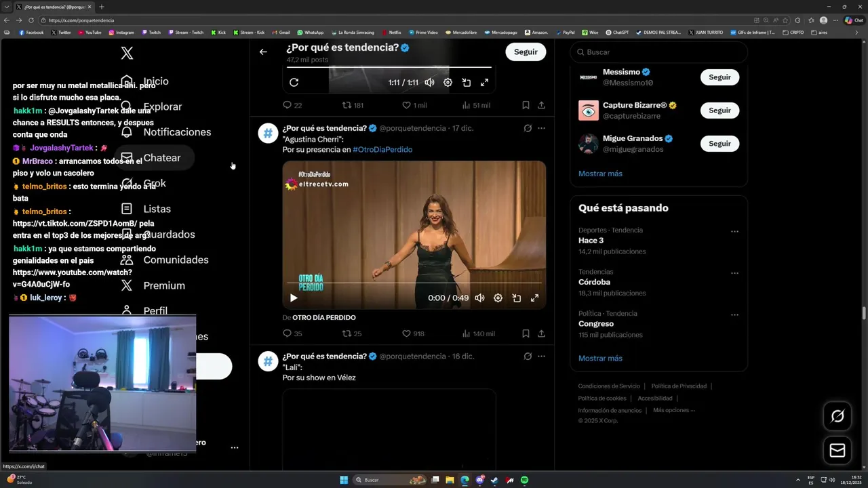The height and width of the screenshot is (488, 868).
Task: Open options for the Córdoba trend
Action: tap(734, 274)
